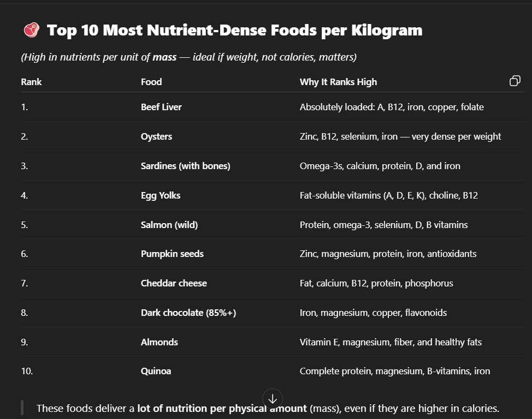Click the Cheddar cheese cell
The height and width of the screenshot is (419, 532).
pos(174,283)
